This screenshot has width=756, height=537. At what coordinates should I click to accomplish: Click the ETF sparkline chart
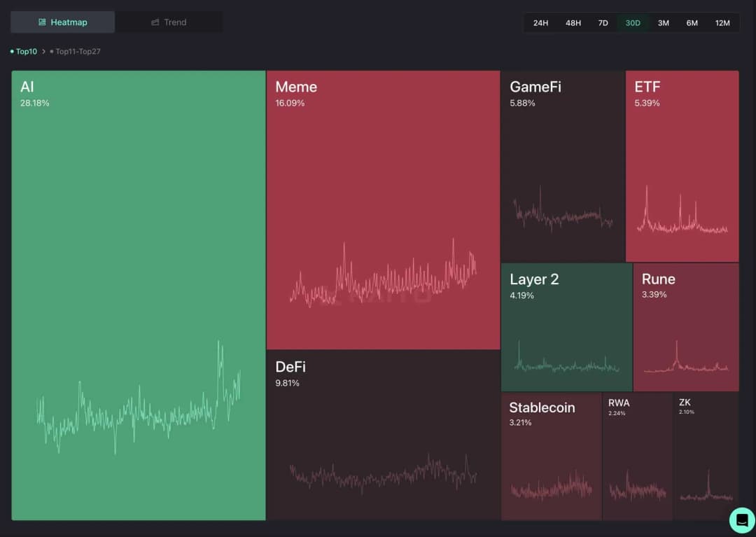682,216
